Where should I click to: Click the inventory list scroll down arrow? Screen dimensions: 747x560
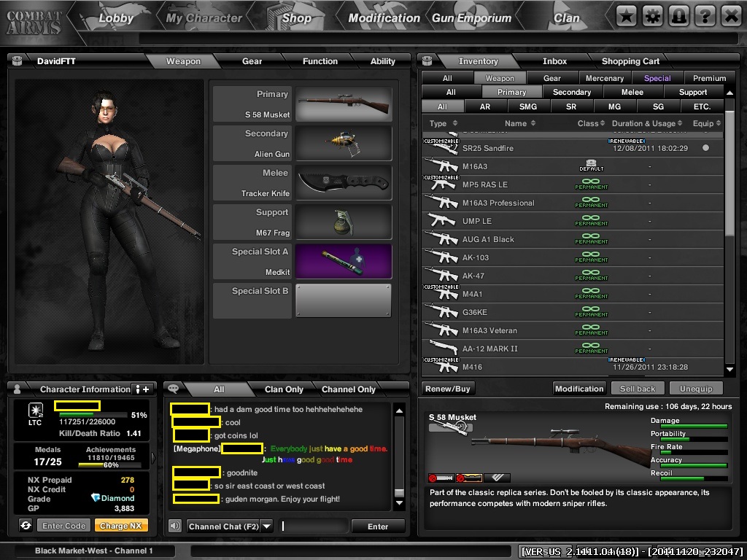pyautogui.click(x=729, y=369)
